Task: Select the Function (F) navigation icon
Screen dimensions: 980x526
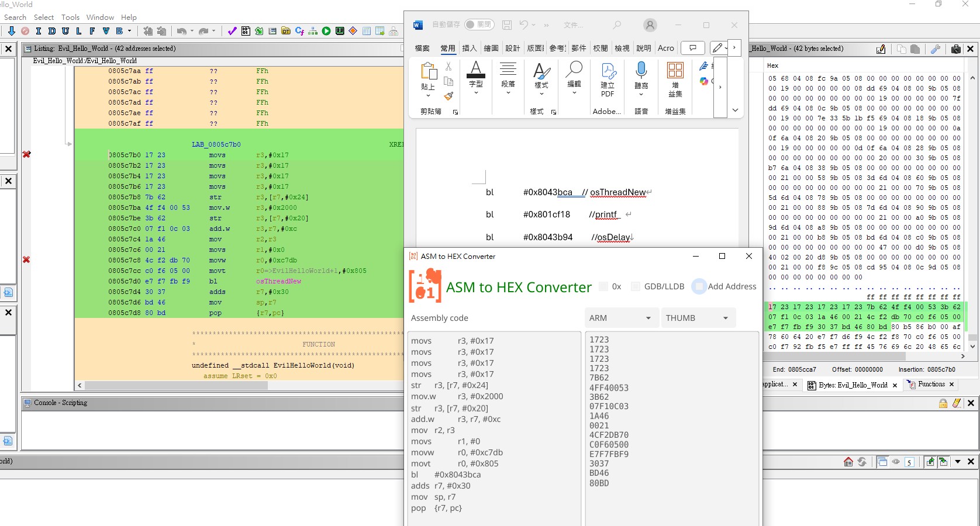Action: click(x=92, y=31)
